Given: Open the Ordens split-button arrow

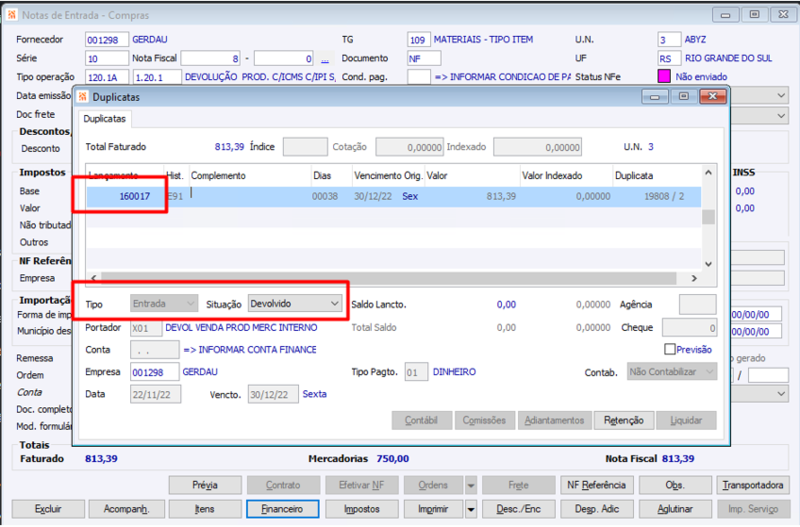Looking at the screenshot, I should click(x=471, y=485).
